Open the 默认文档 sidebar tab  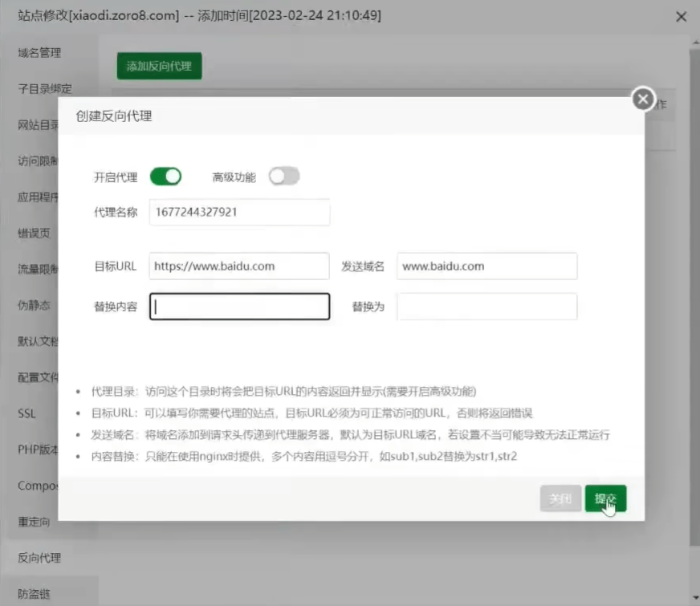[x=39, y=341]
